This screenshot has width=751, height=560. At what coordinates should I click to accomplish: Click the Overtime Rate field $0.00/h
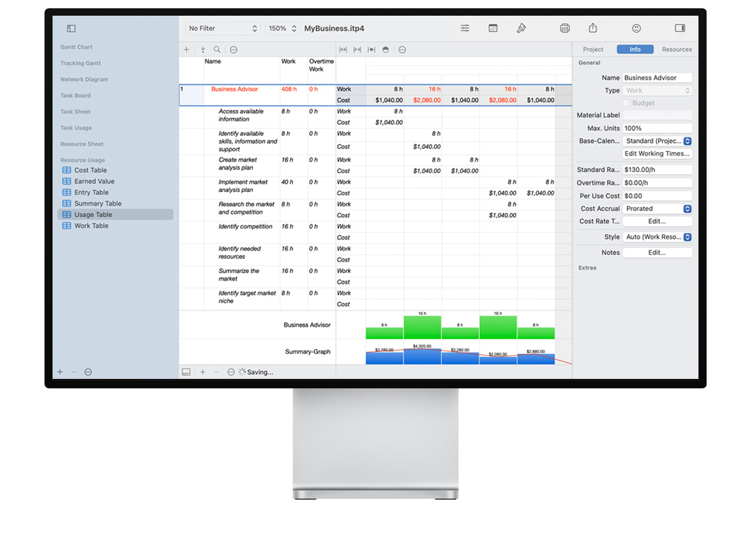click(x=657, y=183)
